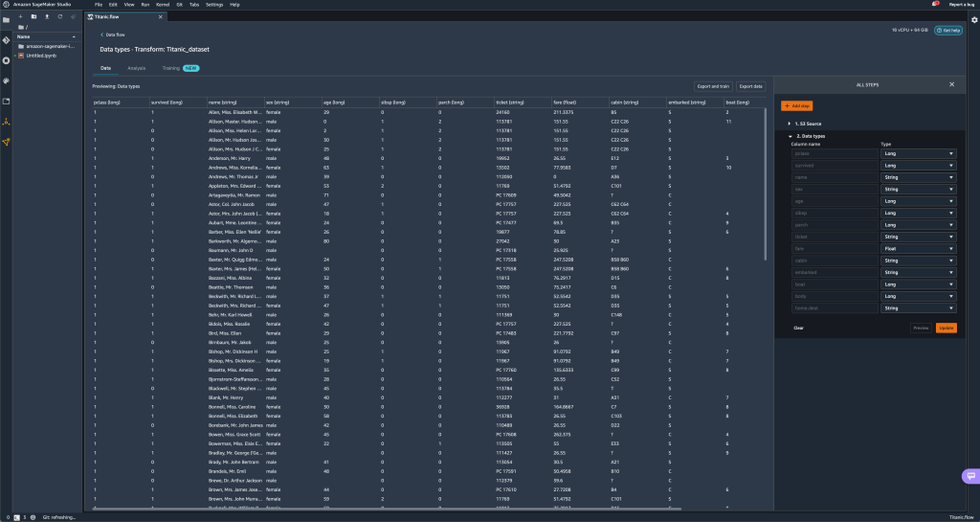Close the Titanic.flow tab

point(161,17)
